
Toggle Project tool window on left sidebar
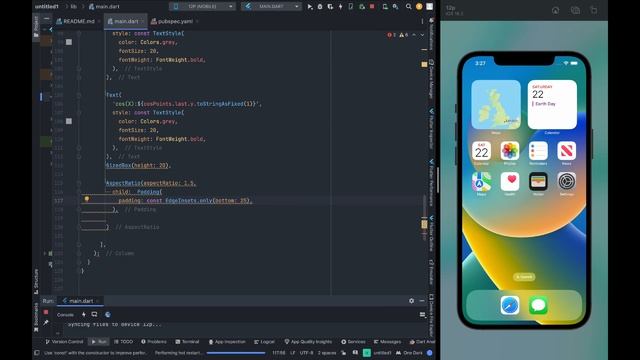36,27
